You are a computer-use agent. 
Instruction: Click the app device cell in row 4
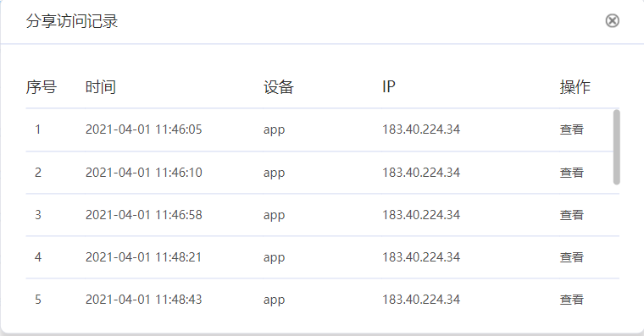pos(274,258)
